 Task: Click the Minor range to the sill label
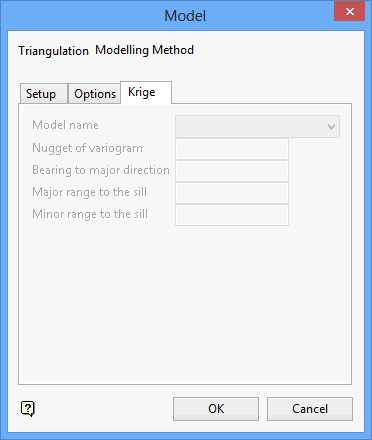pyautogui.click(x=90, y=214)
